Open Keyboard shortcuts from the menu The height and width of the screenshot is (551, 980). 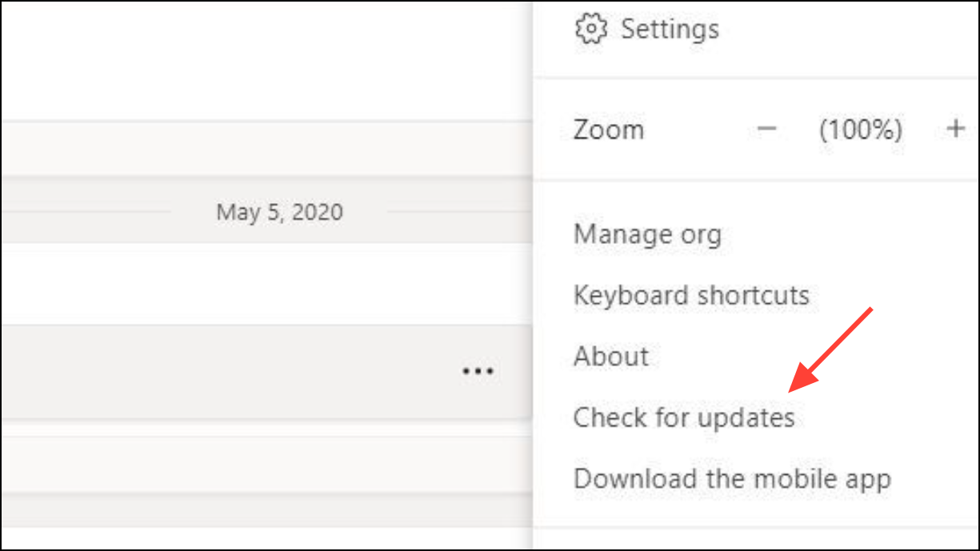click(x=691, y=296)
